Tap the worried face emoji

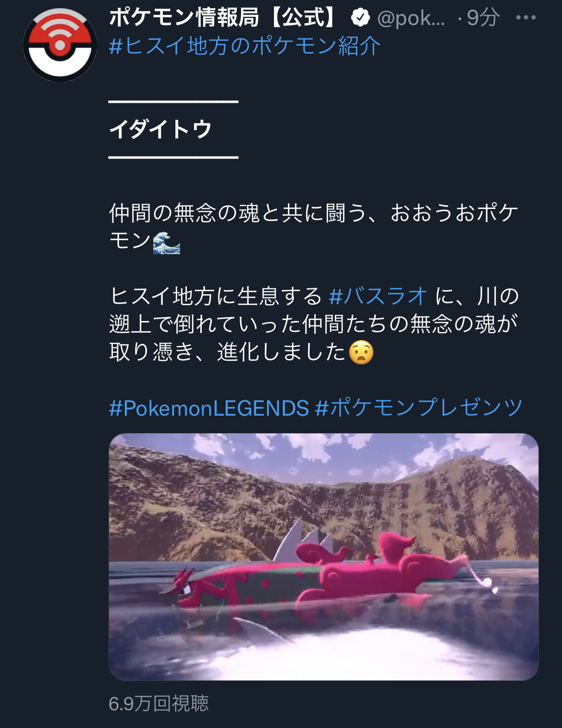click(x=361, y=353)
